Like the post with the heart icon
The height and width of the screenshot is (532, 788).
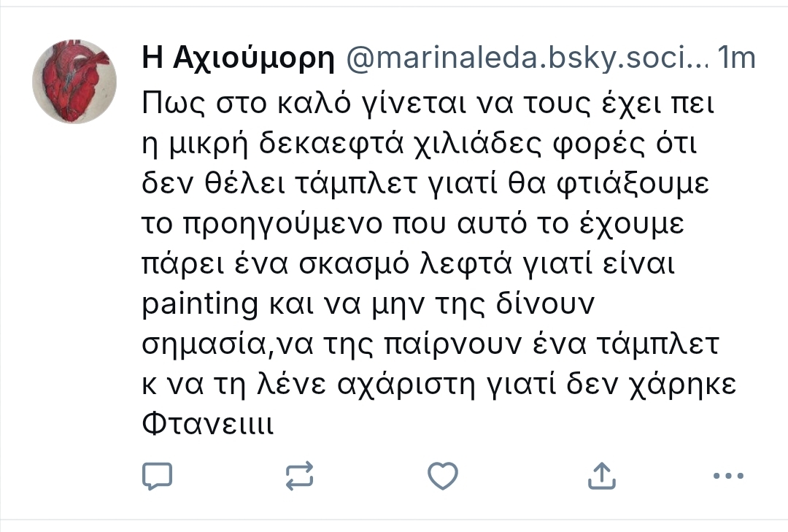click(x=442, y=476)
